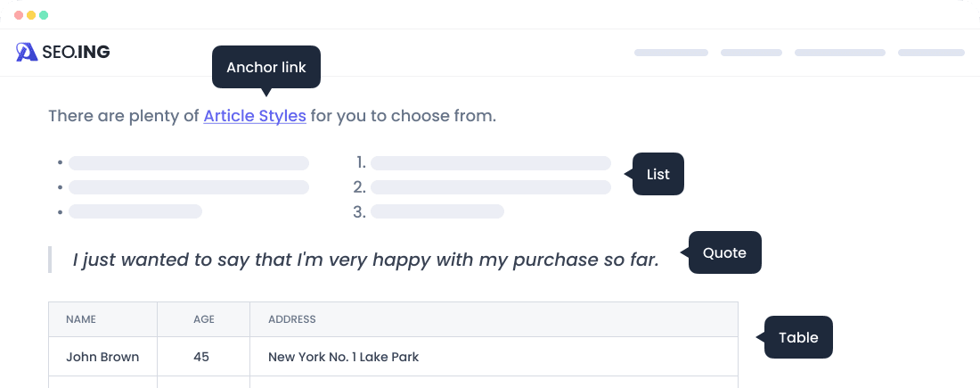The image size is (980, 388).
Task: Click the AGE table column header
Action: pyautogui.click(x=204, y=319)
